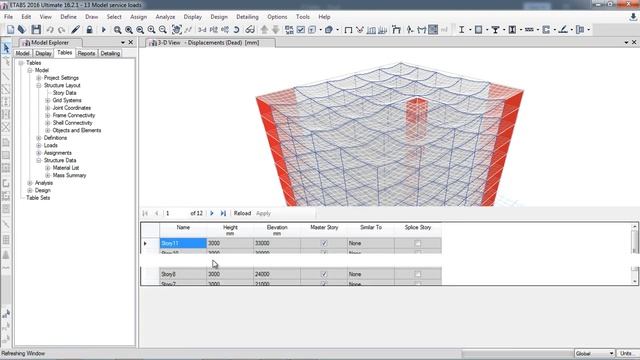Collapse the Structure Layout tree node

39,85
